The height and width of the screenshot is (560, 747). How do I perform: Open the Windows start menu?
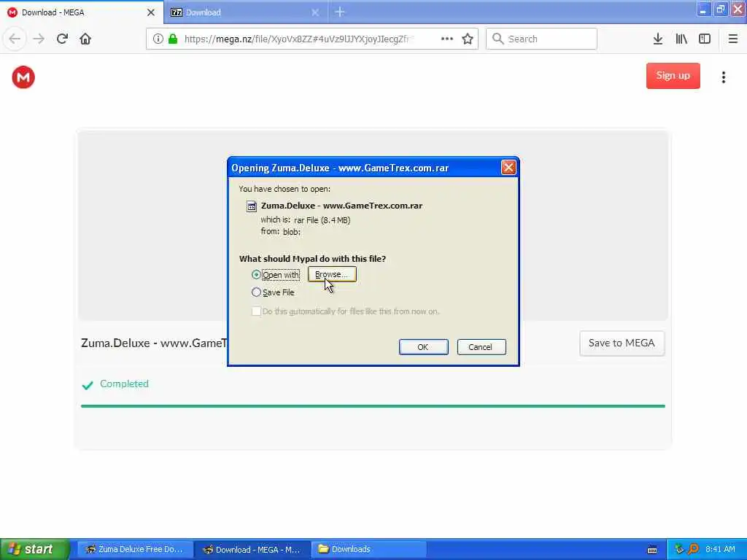[34, 549]
